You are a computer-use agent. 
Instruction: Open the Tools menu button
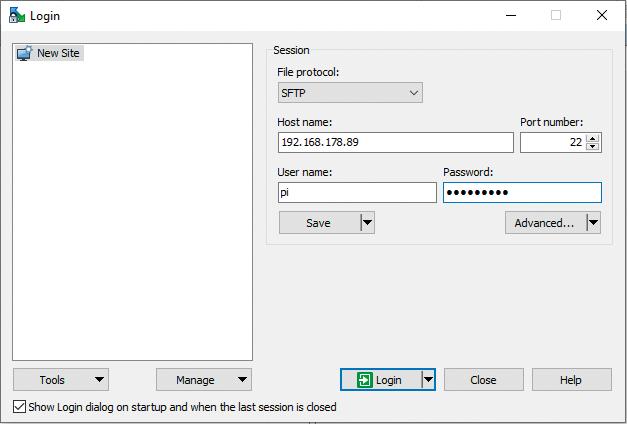tap(61, 380)
